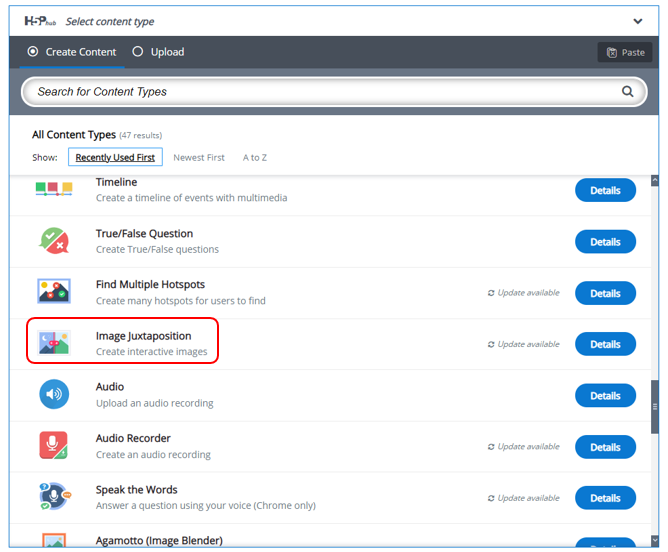This screenshot has height=552, width=668.
Task: Select the Image Juxtaposition title
Action: click(x=143, y=336)
